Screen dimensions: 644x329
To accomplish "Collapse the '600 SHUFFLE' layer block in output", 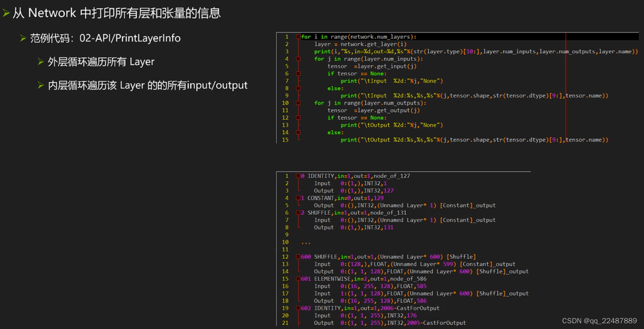I will (x=298, y=257).
